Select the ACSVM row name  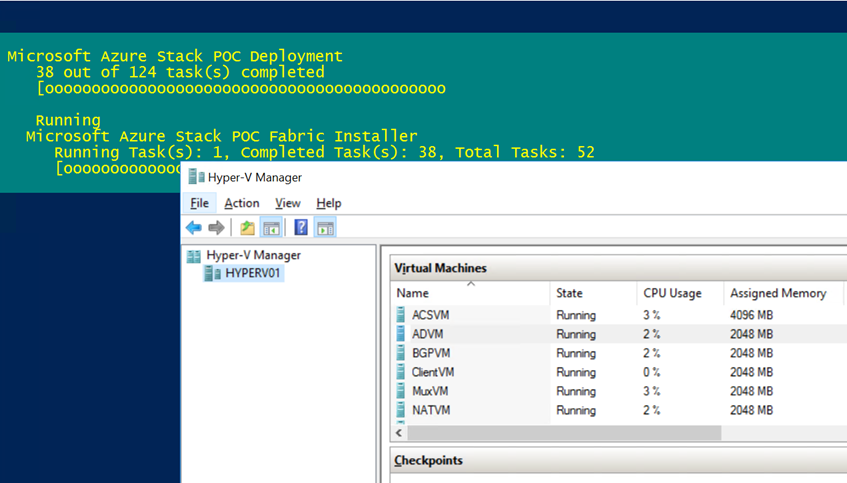431,314
